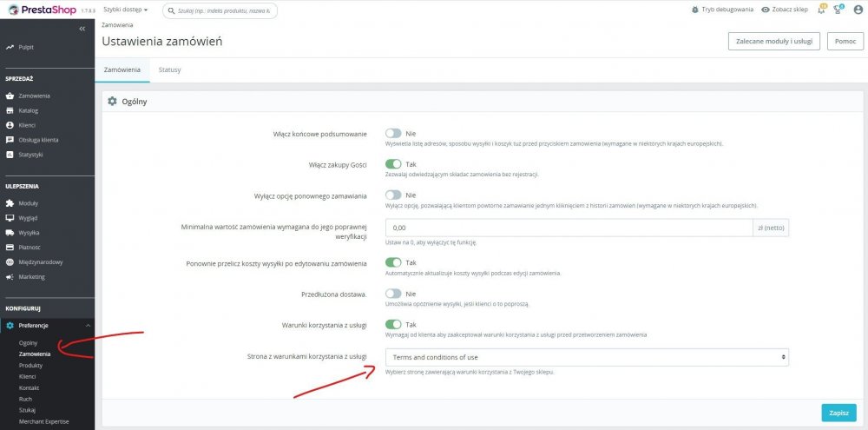
Task: Open Ruch under Preferencje
Action: pyautogui.click(x=25, y=399)
